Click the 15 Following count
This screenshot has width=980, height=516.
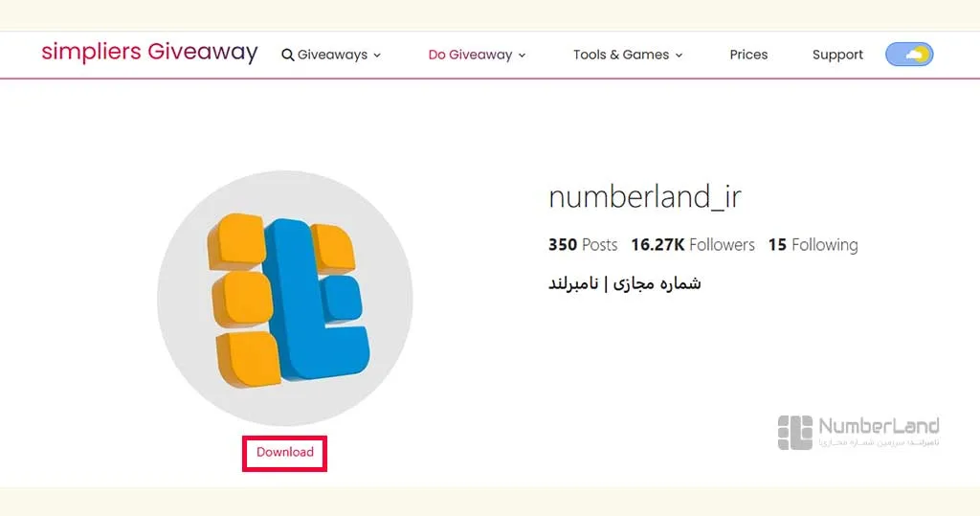point(813,244)
